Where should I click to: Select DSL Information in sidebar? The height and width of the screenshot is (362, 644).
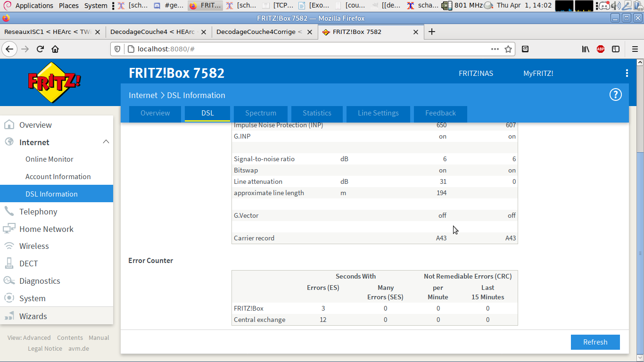coord(57,194)
